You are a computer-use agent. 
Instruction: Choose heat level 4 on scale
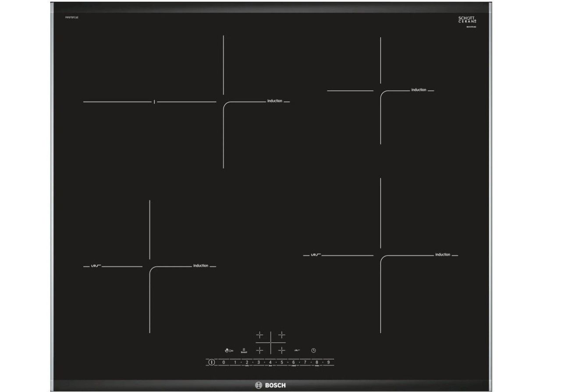270,362
